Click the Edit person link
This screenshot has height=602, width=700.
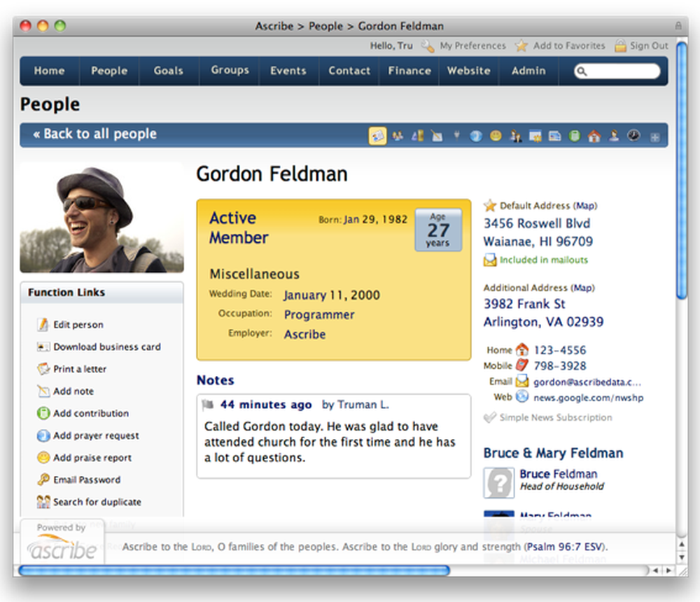click(78, 325)
